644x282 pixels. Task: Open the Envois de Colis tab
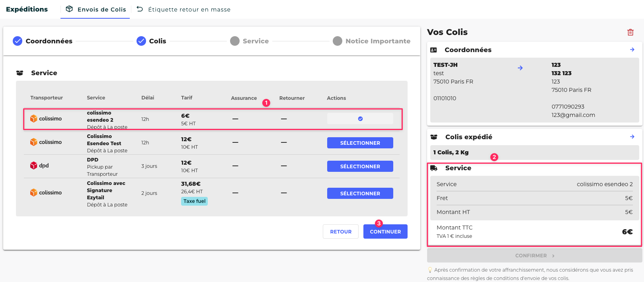pos(101,10)
